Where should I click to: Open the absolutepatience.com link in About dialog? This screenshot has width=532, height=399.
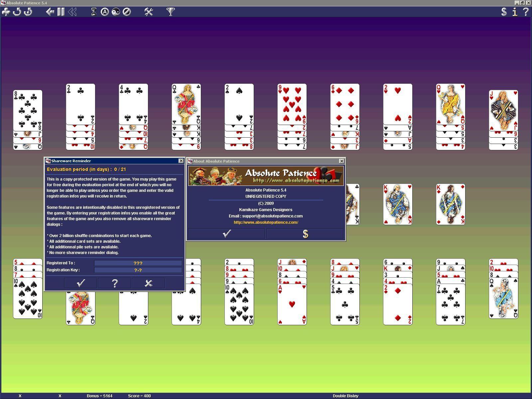266,222
